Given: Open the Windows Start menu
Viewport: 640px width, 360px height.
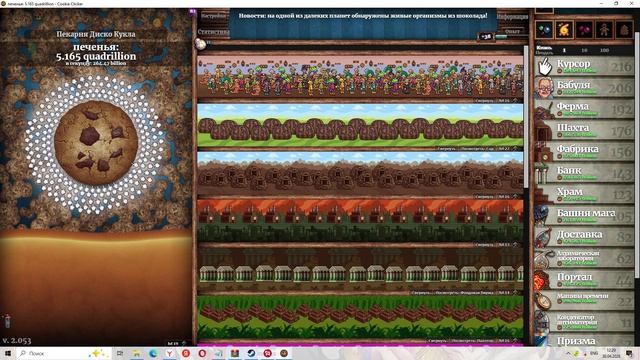Looking at the screenshot, I should click(x=7, y=353).
